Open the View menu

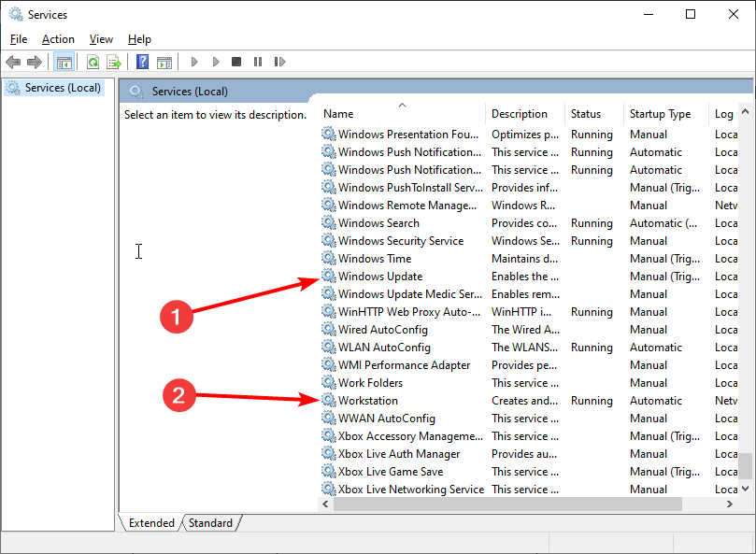[101, 39]
